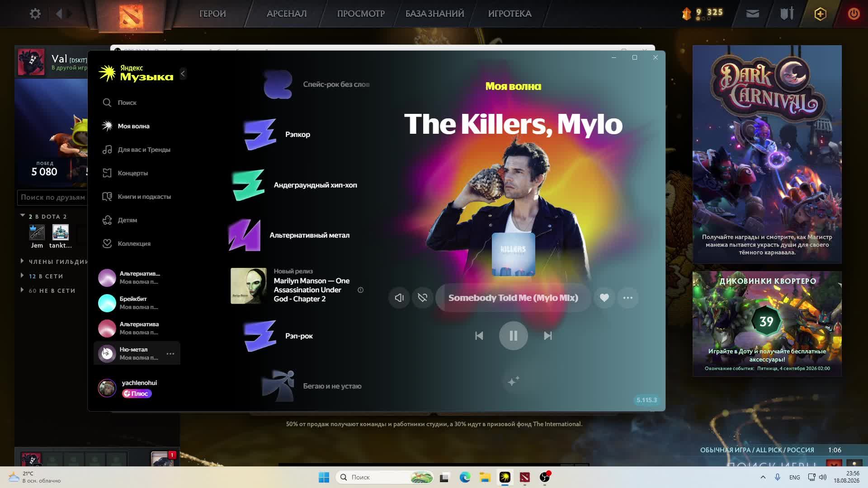Open Windows Start menu
868x488 pixels.
tap(324, 477)
